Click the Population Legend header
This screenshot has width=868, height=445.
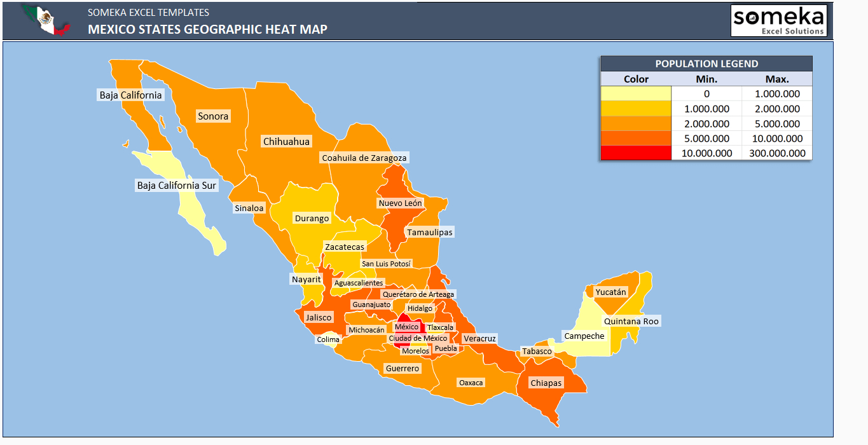coord(706,64)
